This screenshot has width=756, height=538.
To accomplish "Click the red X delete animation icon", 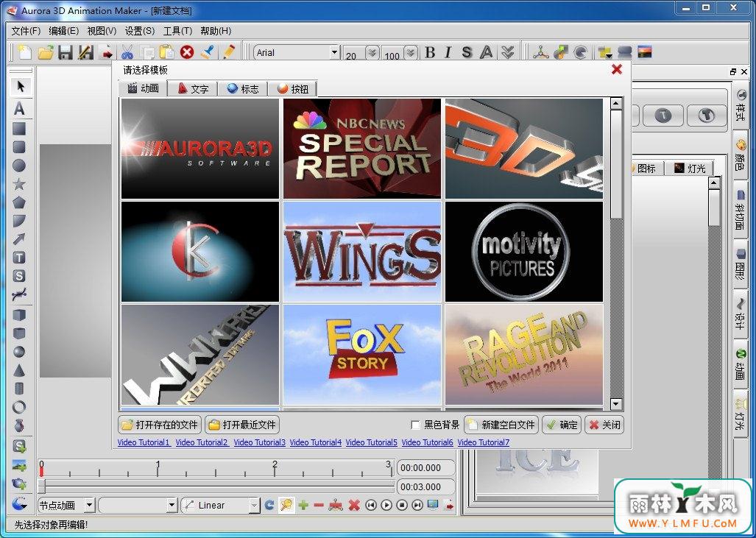I will 354,505.
